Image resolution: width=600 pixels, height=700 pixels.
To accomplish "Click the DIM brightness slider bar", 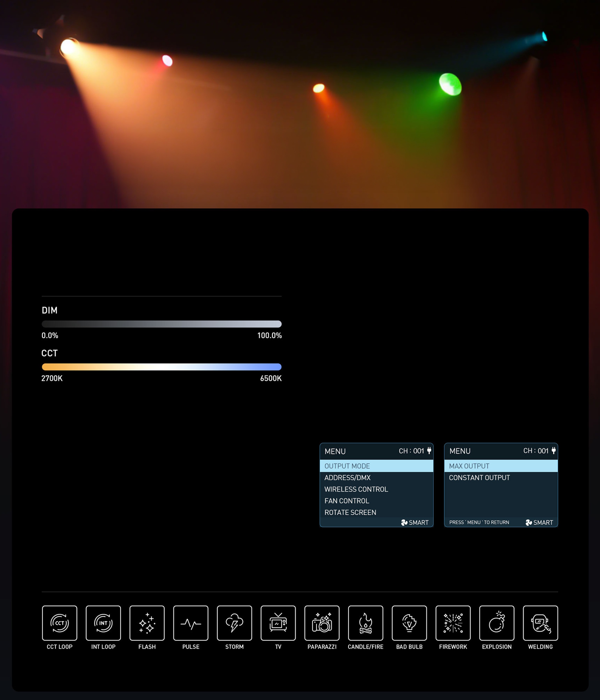I will (162, 324).
